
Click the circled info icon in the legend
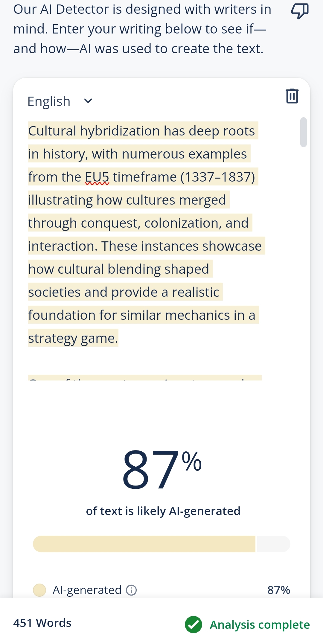coord(131,590)
